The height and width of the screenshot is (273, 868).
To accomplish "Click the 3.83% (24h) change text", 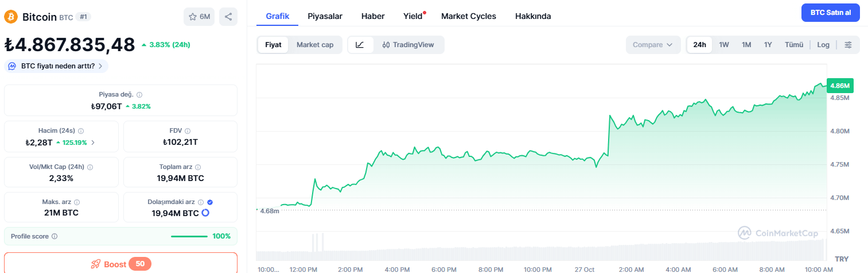I will click(170, 44).
